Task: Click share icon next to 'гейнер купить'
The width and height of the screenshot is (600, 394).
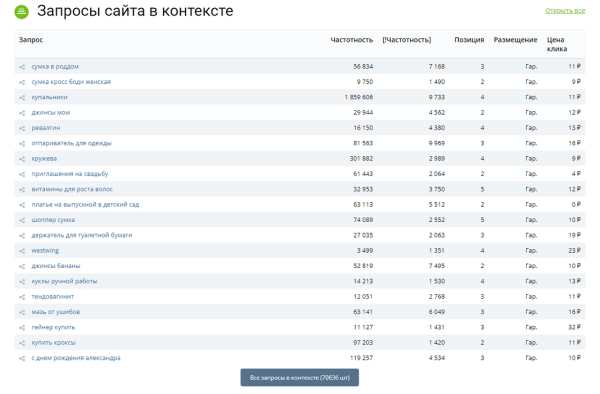Action: pyautogui.click(x=22, y=327)
